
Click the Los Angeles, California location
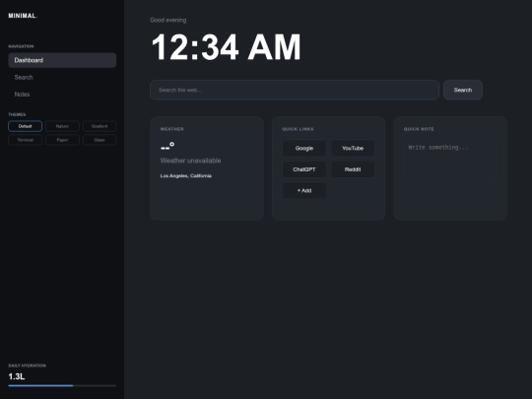point(186,175)
